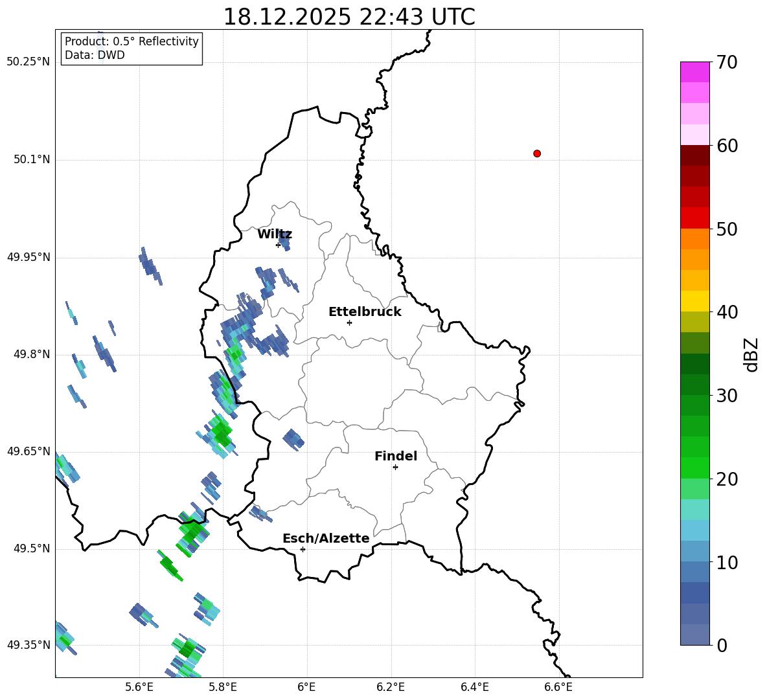Image resolution: width=767 pixels, height=700 pixels.
Task: Pick the orange swatch just below 50
Action: pyautogui.click(x=694, y=239)
